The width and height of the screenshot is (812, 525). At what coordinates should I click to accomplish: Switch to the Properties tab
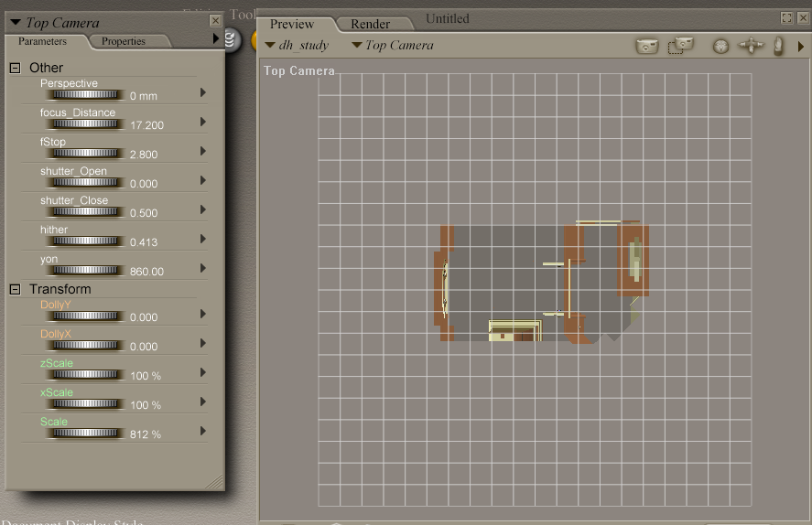click(124, 41)
